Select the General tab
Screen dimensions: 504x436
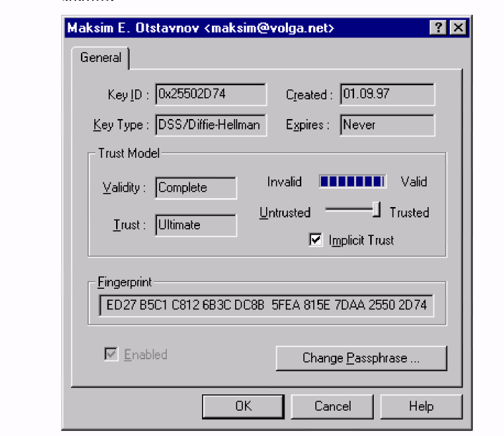tap(101, 58)
